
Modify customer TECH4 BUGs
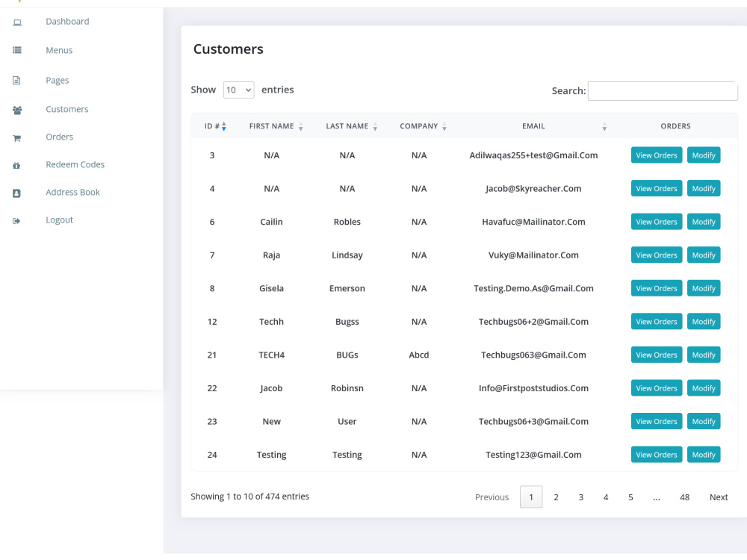(x=704, y=355)
